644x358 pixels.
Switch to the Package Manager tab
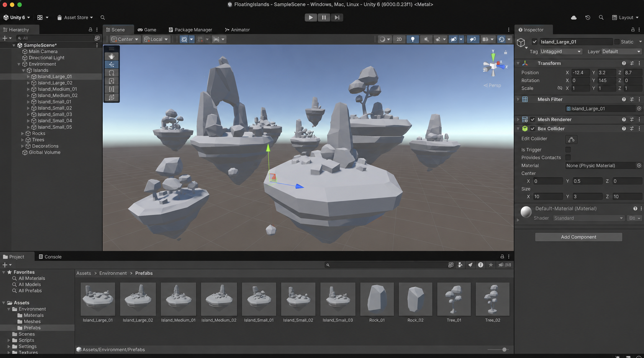[190, 30]
